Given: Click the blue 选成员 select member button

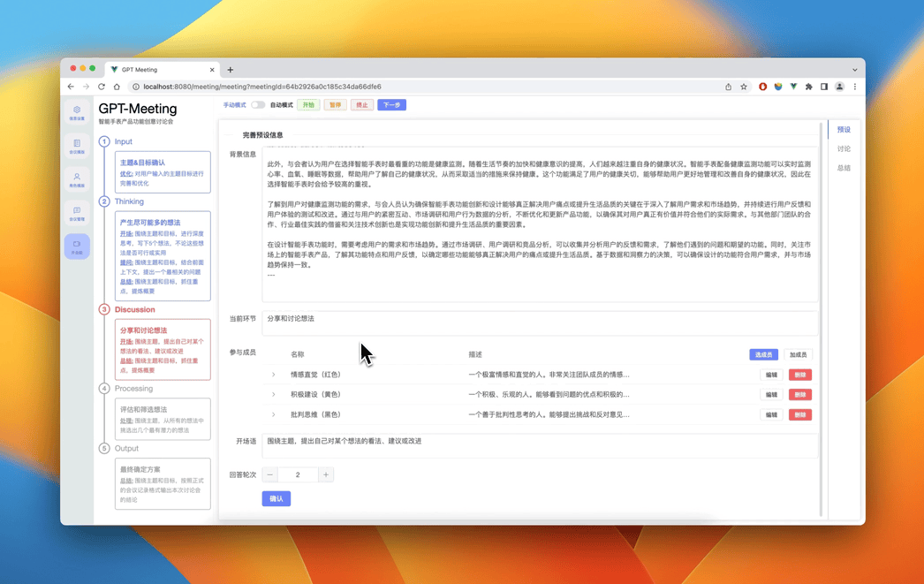Looking at the screenshot, I should click(x=764, y=355).
